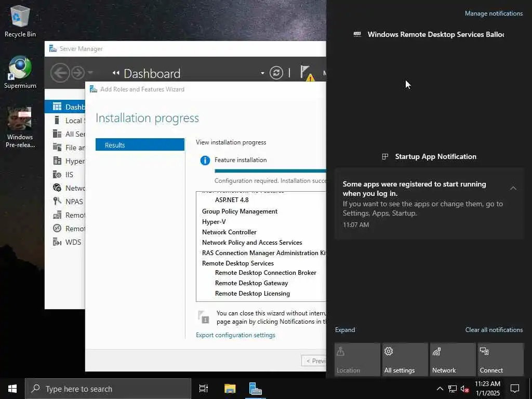Click network tray icon
The width and height of the screenshot is (532, 399).
pyautogui.click(x=453, y=389)
